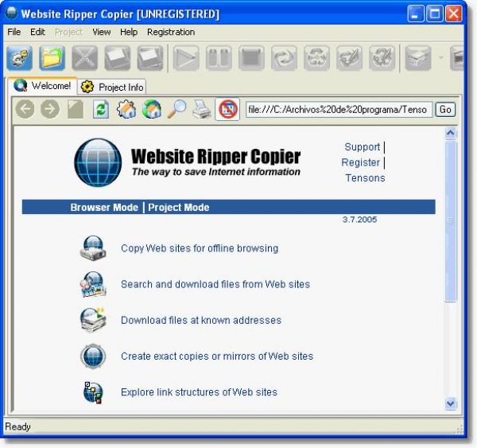Select Browser Mode in the blue bar
This screenshot has width=477, height=448.
[104, 208]
